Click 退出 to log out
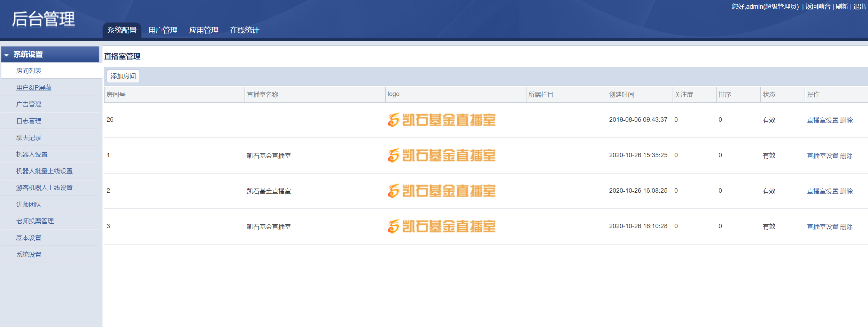This screenshot has height=327, width=868. (859, 7)
